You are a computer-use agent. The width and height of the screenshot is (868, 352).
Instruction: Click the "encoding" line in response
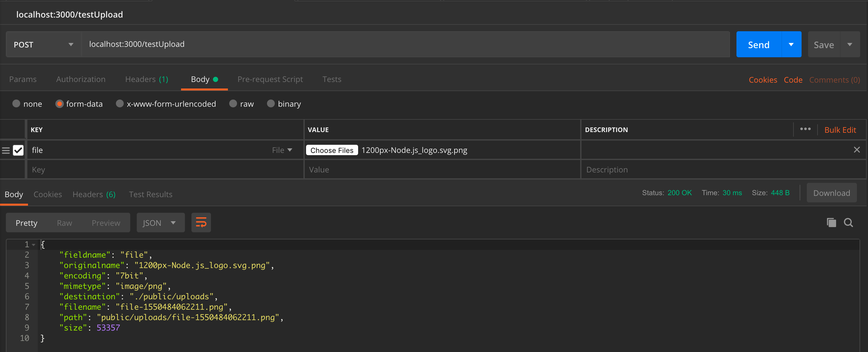click(x=104, y=276)
